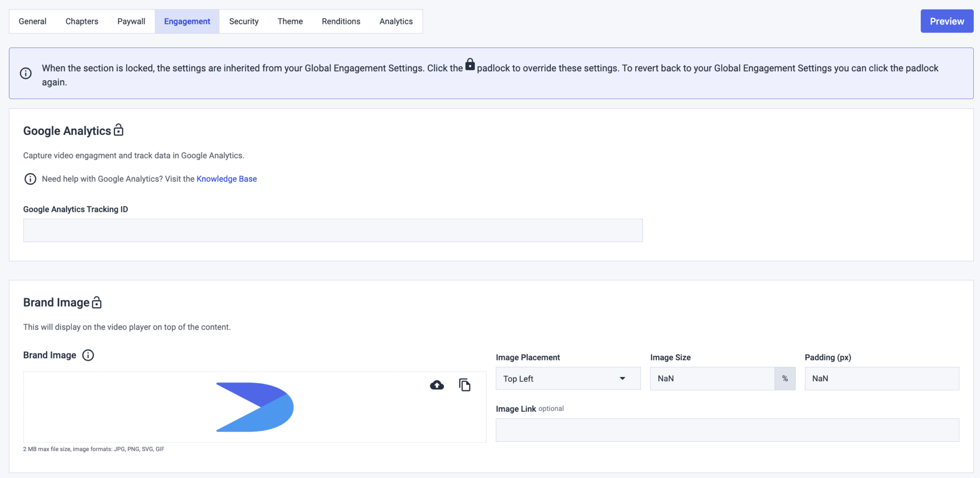Click the copy icon in brand image box
Screen dimensions: 980x478
click(x=465, y=385)
